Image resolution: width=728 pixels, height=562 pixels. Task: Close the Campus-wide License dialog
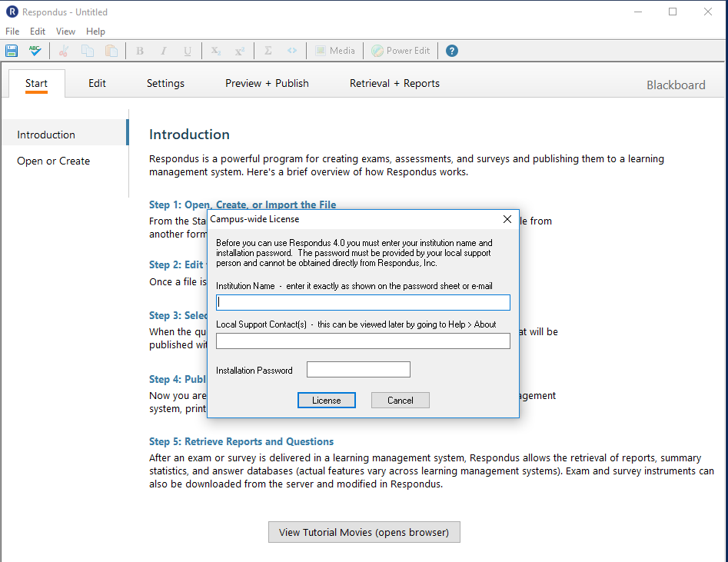tap(507, 219)
